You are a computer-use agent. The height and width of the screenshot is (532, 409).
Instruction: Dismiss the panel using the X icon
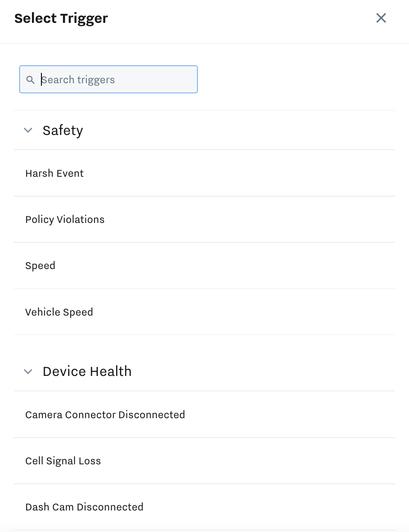(x=381, y=18)
